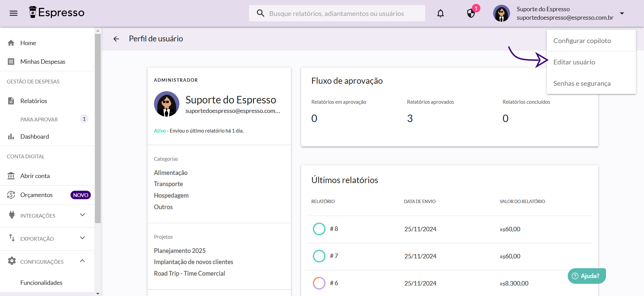This screenshot has height=296, width=644.
Task: Click sidebar scrollbar up arrow
Action: click(98, 31)
